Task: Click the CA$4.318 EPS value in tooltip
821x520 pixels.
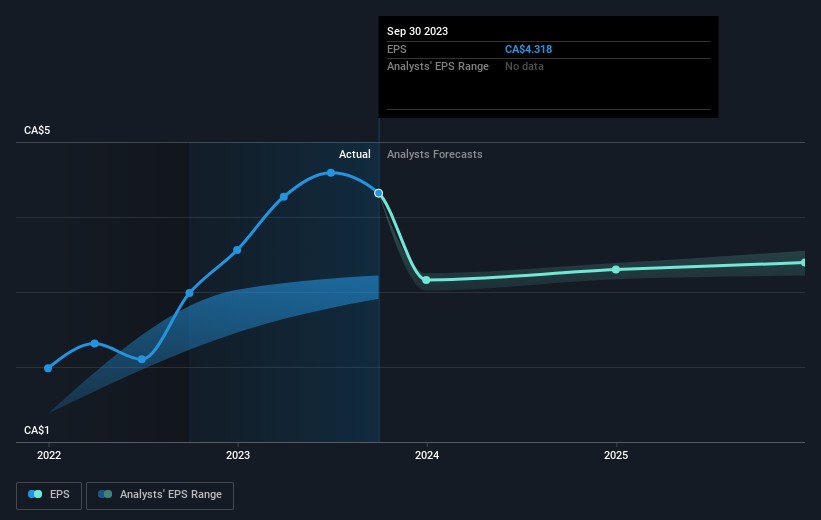Action: click(x=528, y=49)
